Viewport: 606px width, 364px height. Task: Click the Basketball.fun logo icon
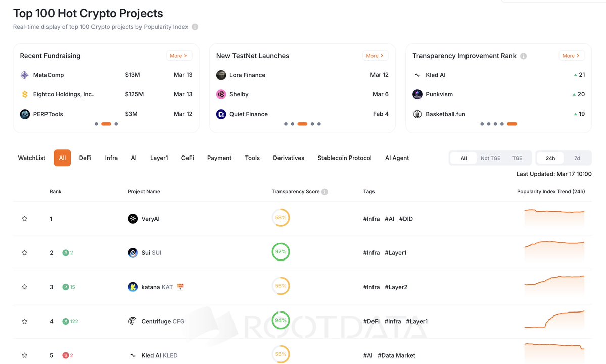point(417,114)
